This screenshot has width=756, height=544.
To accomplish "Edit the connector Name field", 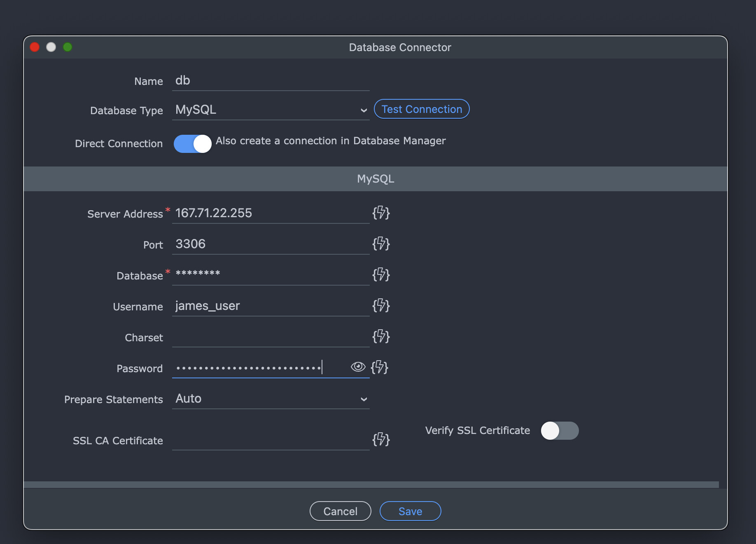I will click(270, 81).
